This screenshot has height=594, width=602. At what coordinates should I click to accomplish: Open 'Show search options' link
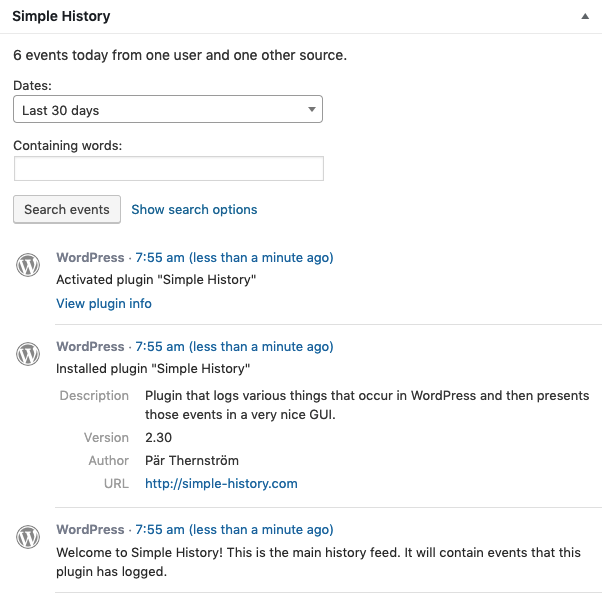(x=194, y=210)
